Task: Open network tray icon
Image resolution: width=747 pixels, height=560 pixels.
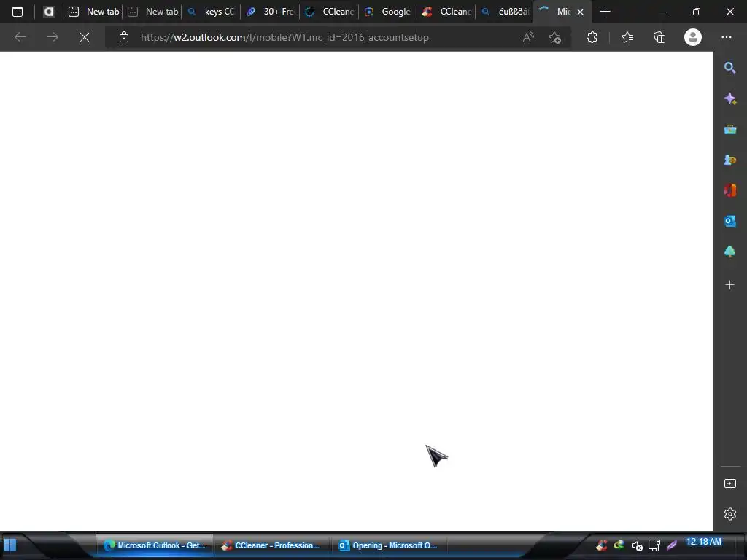Action: 654,545
